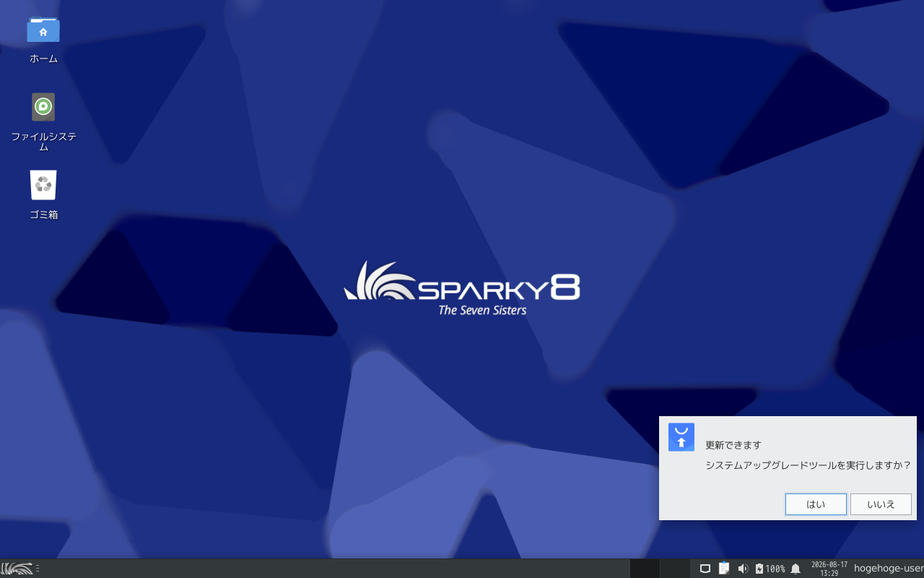Open the clipboard manager tray icon
924x578 pixels.
pyautogui.click(x=724, y=569)
